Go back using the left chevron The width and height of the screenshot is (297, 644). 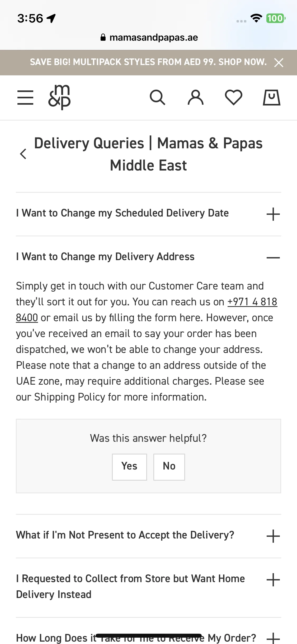click(23, 154)
